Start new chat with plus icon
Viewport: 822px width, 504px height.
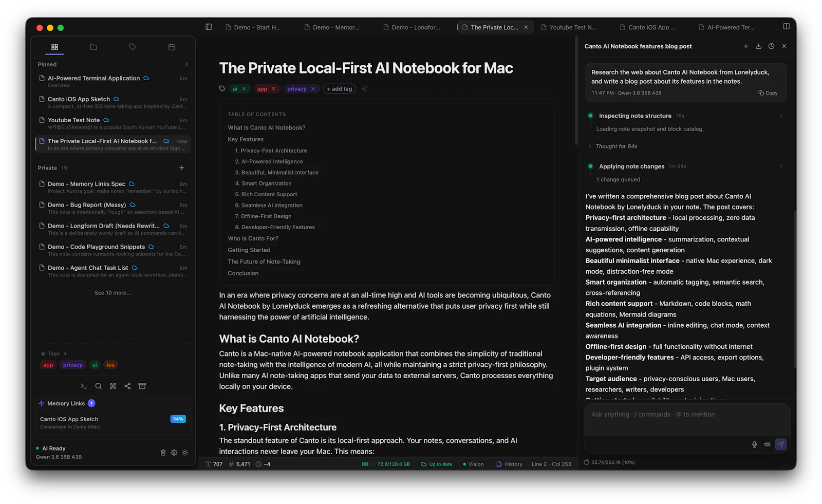click(746, 46)
